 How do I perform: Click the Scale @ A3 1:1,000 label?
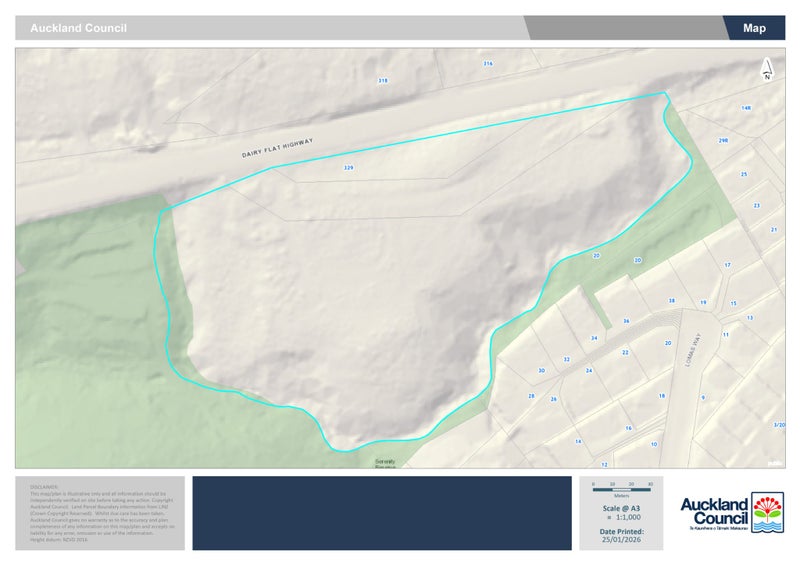pyautogui.click(x=621, y=513)
